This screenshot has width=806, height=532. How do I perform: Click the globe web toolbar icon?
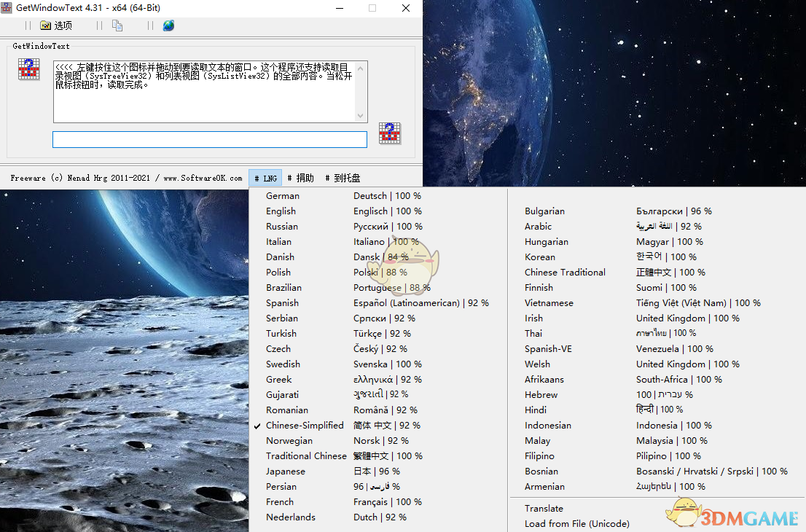pos(168,26)
